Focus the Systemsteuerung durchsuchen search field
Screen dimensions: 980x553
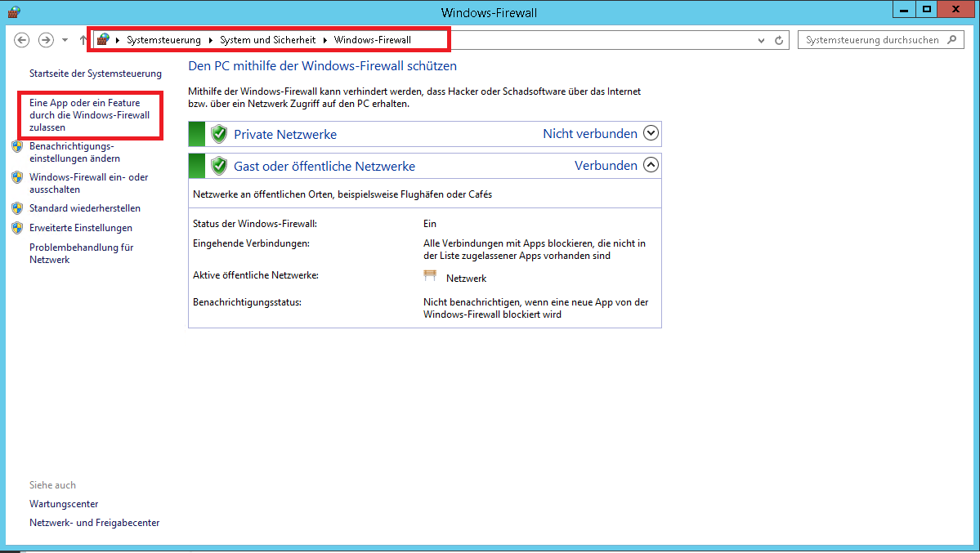click(872, 40)
